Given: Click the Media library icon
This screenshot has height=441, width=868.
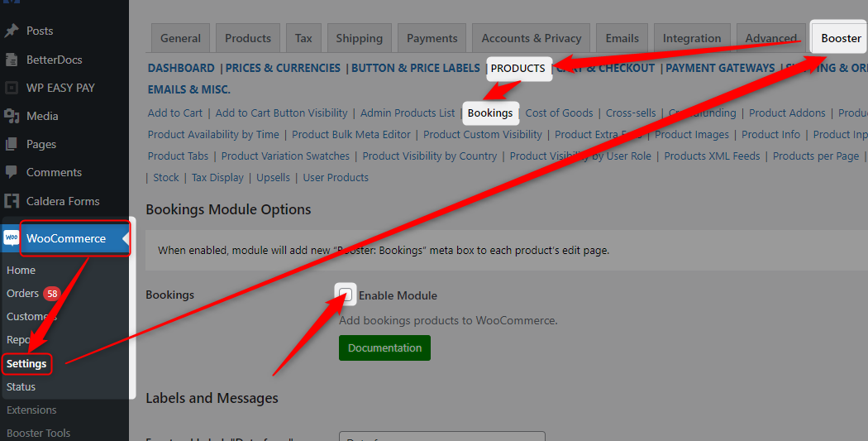Looking at the screenshot, I should [11, 116].
